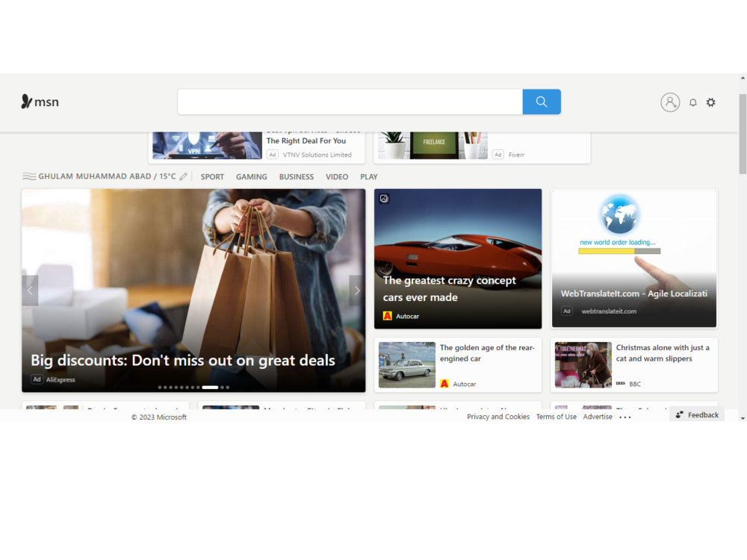Click the scrollbar down arrow

(743, 418)
